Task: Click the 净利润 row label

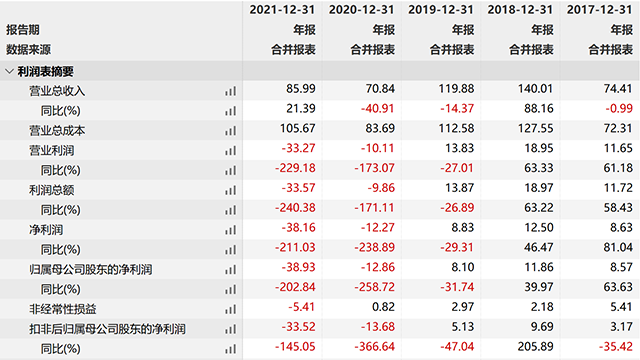Action: coord(46,230)
